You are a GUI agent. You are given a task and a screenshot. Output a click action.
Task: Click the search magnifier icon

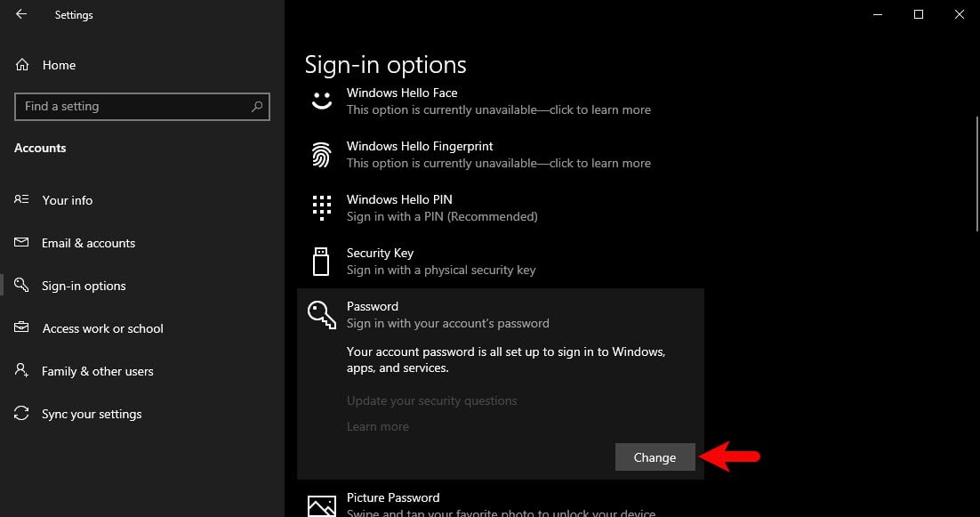pos(257,106)
